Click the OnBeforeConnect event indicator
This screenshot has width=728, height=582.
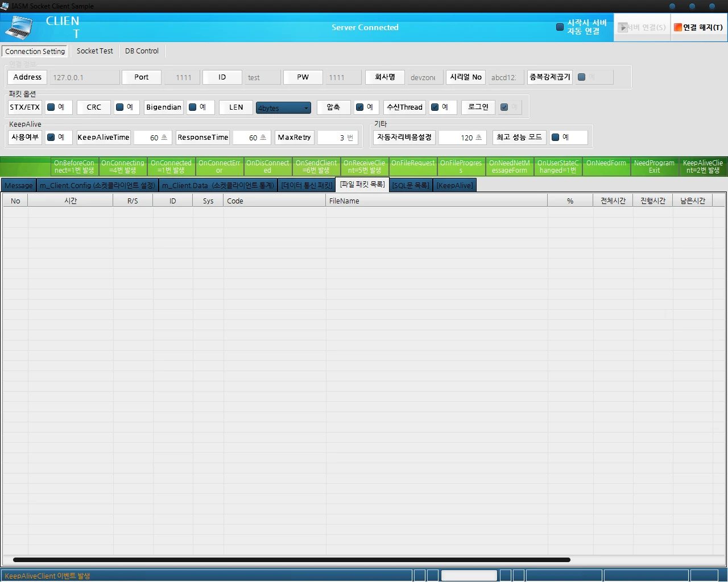pos(74,167)
